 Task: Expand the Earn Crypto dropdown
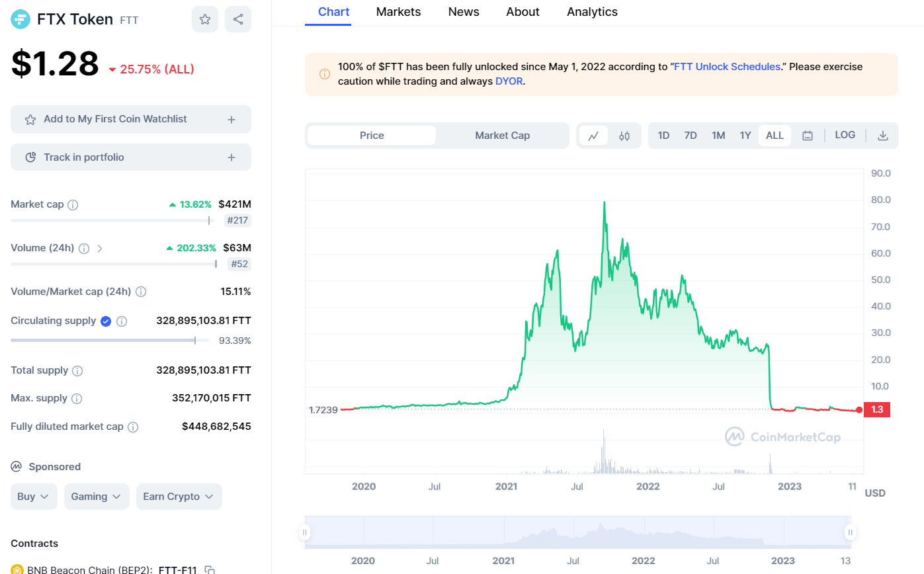179,497
